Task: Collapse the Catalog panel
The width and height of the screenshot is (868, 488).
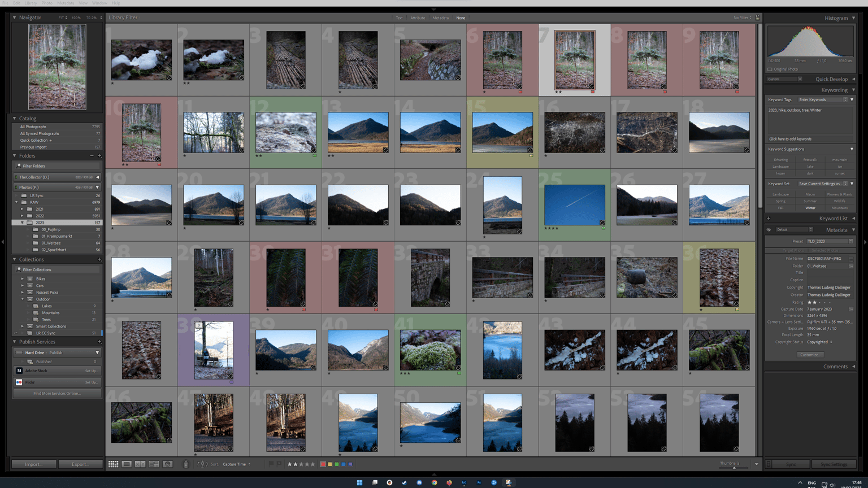Action: [x=14, y=119]
